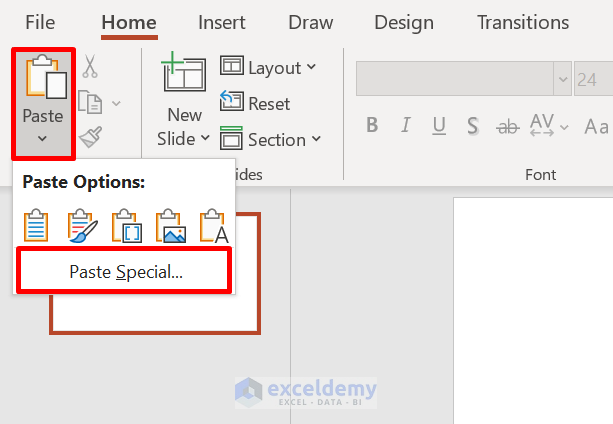The image size is (613, 424).
Task: Toggle Italic formatting
Action: (x=406, y=126)
